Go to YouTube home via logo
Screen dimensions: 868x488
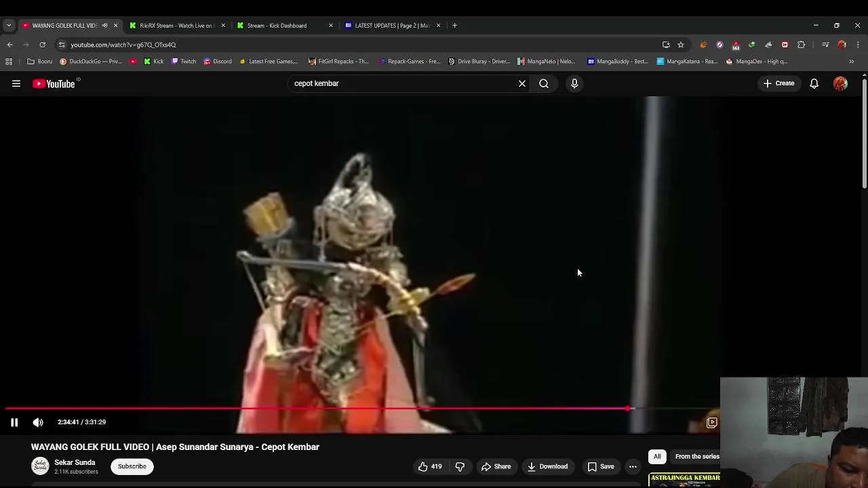[x=55, y=83]
